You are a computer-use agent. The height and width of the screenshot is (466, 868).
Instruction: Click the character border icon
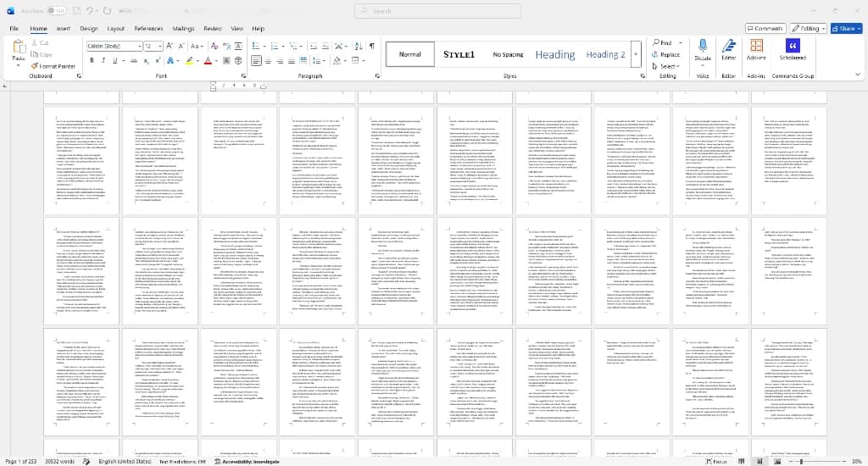[238, 47]
